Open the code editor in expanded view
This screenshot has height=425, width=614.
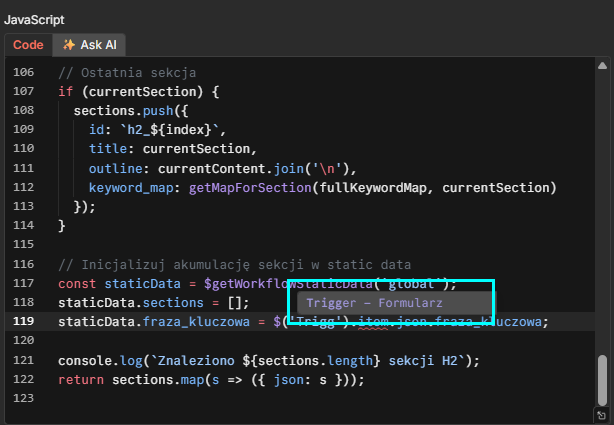[x=601, y=416]
